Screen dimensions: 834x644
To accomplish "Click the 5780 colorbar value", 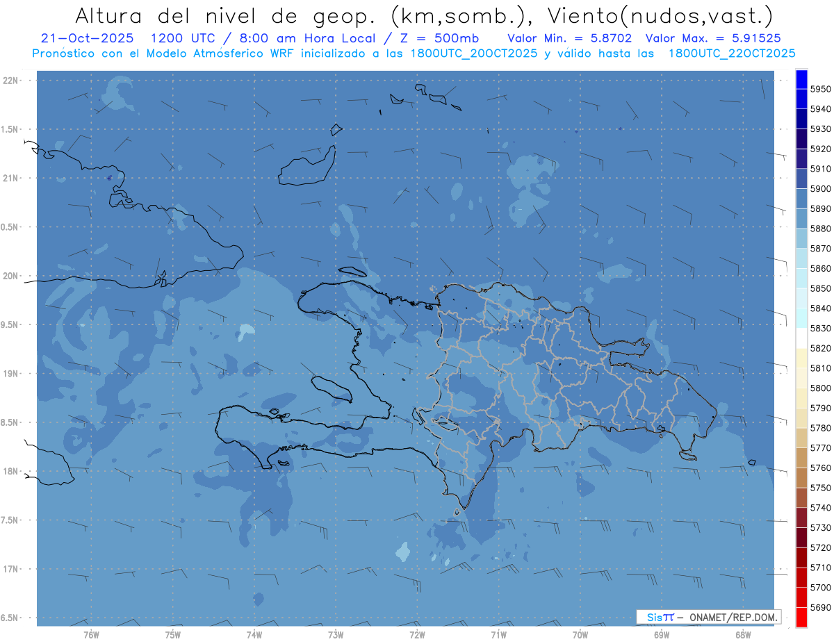I will (821, 428).
